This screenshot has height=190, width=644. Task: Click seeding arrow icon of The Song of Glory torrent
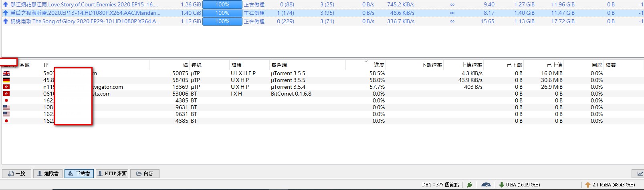point(6,21)
